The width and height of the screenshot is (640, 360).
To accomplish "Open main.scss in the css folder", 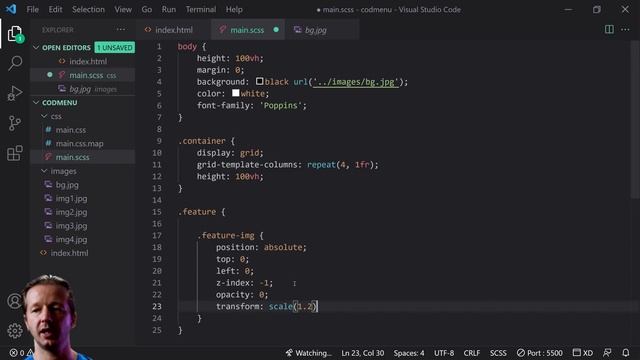I will (83, 157).
